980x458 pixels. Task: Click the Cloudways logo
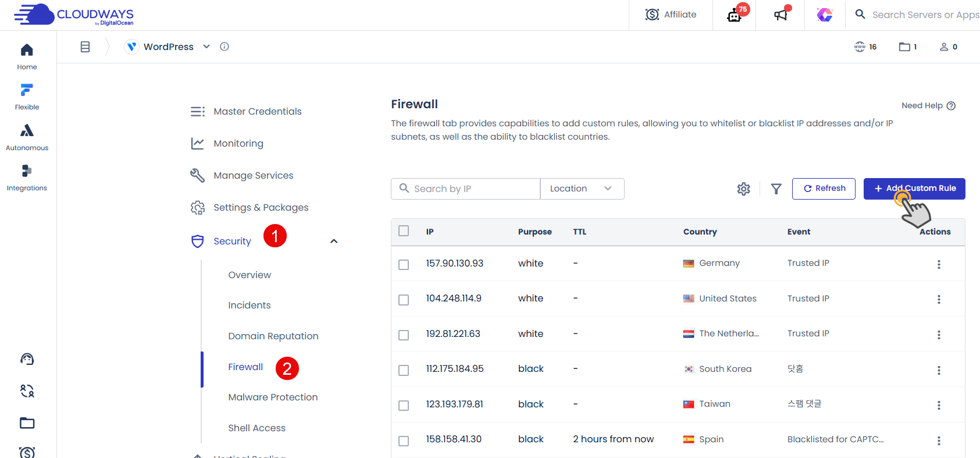(x=74, y=15)
